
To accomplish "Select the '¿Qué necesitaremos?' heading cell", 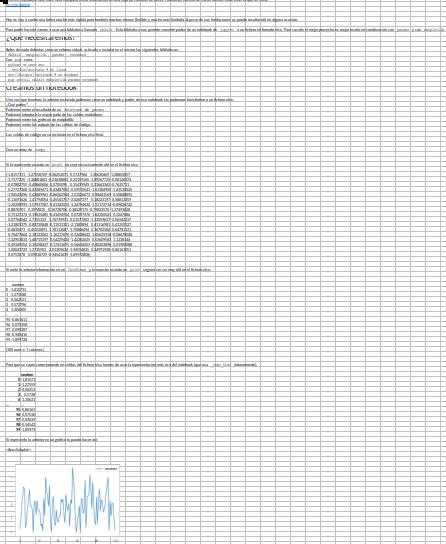I will [x=40, y=37].
